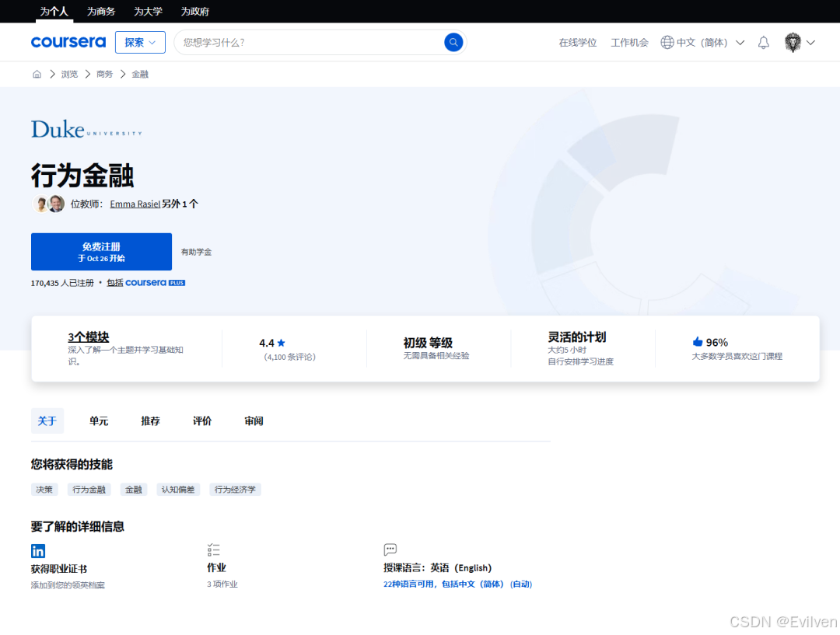
Task: Click 另外 1 个 instructors link
Action: point(180,204)
